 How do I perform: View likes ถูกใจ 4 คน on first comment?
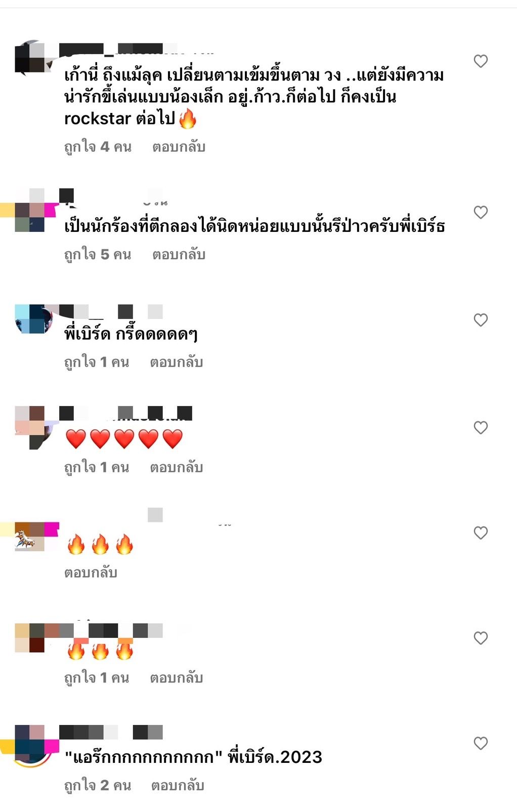pos(98,147)
